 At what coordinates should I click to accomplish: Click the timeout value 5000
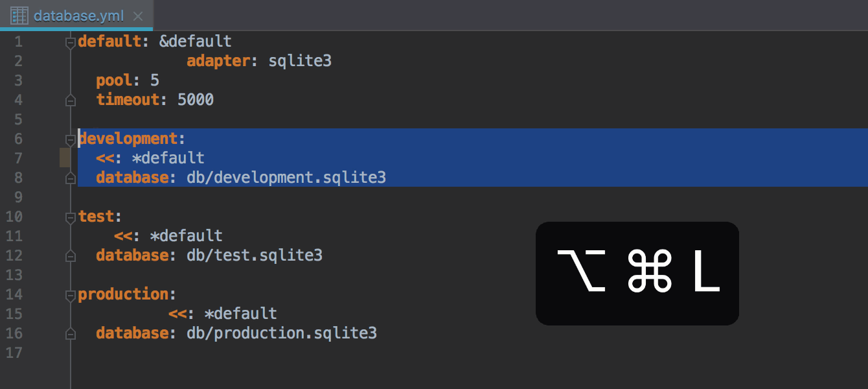196,100
